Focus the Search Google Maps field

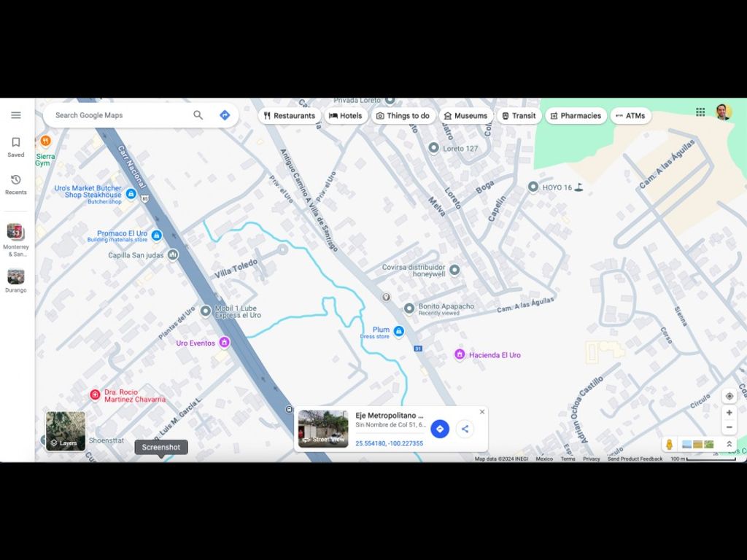pyautogui.click(x=119, y=115)
